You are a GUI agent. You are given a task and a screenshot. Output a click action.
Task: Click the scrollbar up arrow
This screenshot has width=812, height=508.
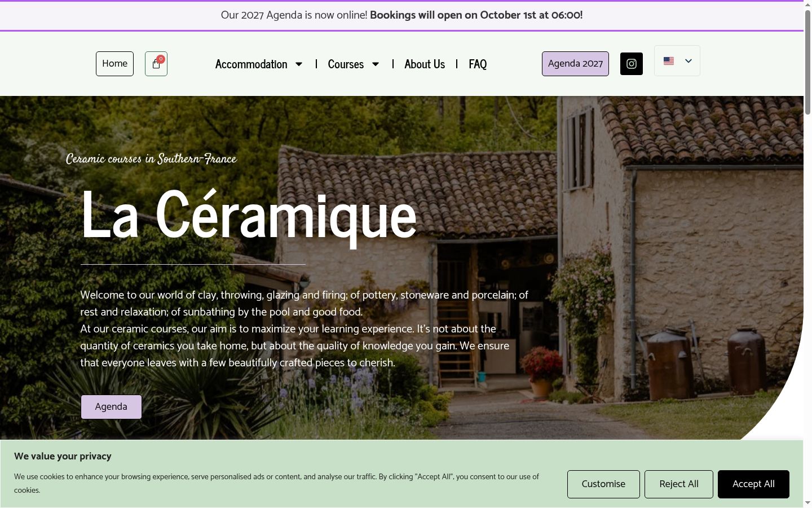coord(807,4)
